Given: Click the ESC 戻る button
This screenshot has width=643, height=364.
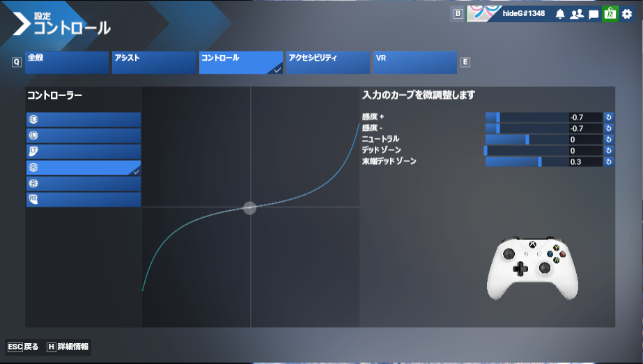Looking at the screenshot, I should 24,347.
